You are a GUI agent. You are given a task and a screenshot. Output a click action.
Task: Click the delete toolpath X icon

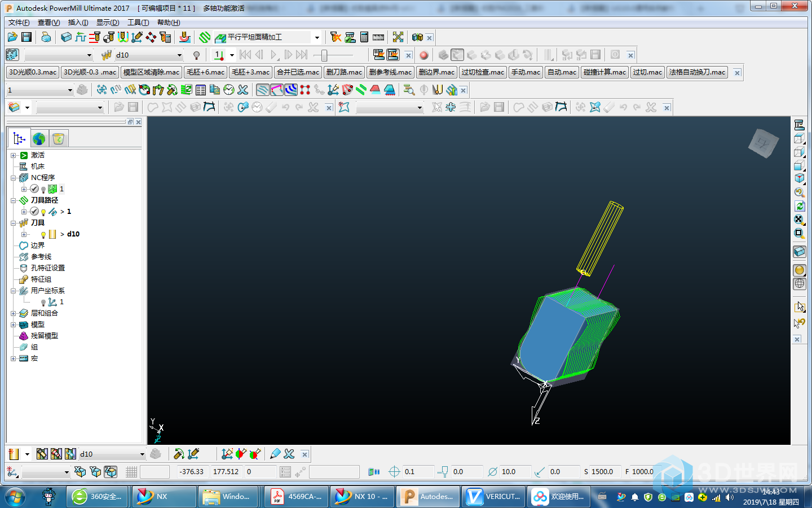[242, 90]
